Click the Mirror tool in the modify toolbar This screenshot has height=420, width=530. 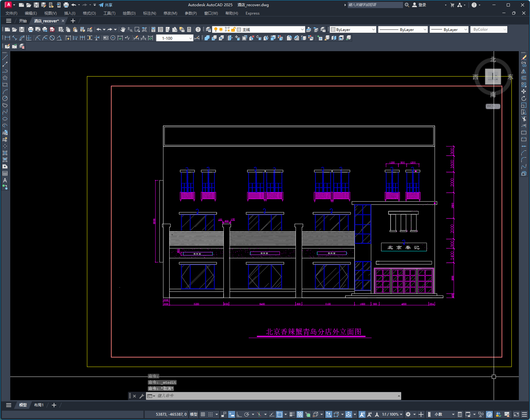(524, 71)
